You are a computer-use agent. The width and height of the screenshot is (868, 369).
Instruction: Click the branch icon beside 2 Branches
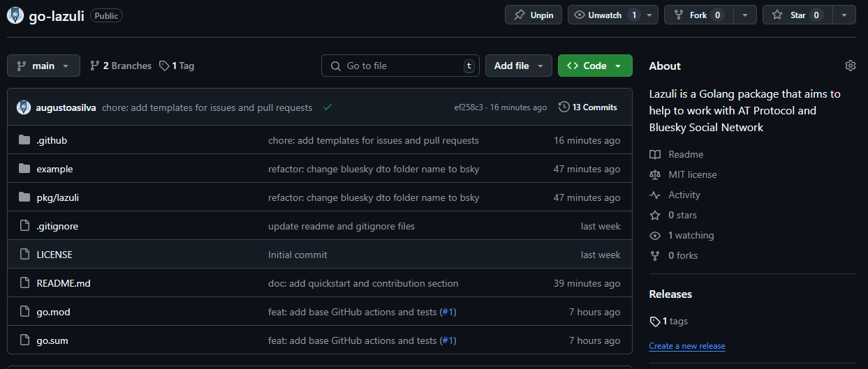click(95, 66)
